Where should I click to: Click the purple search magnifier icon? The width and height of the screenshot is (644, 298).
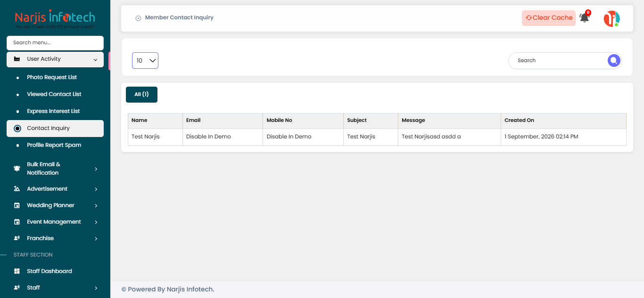click(x=613, y=60)
